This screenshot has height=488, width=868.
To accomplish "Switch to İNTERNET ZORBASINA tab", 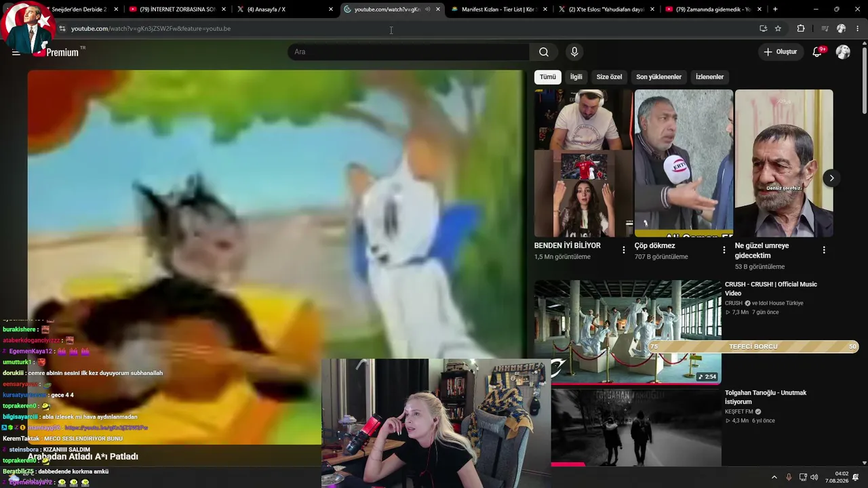I will coord(178,9).
